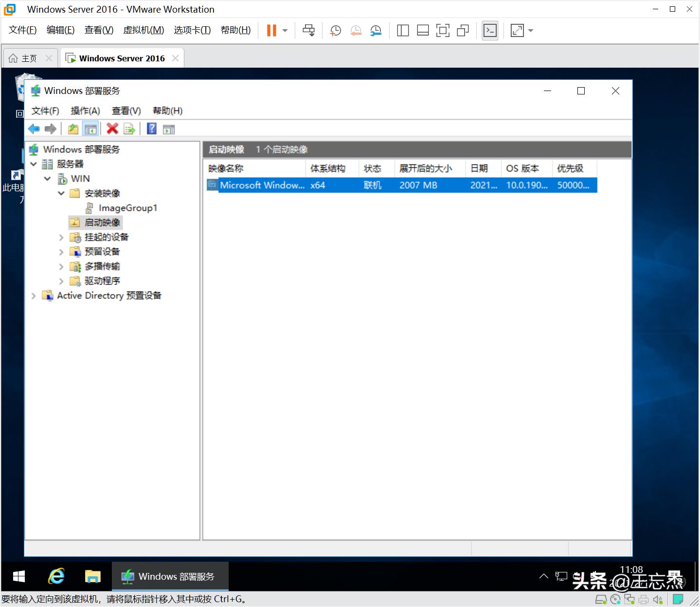The image size is (700, 607).
Task: Click the Back navigation arrow in WDS console
Action: [34, 129]
